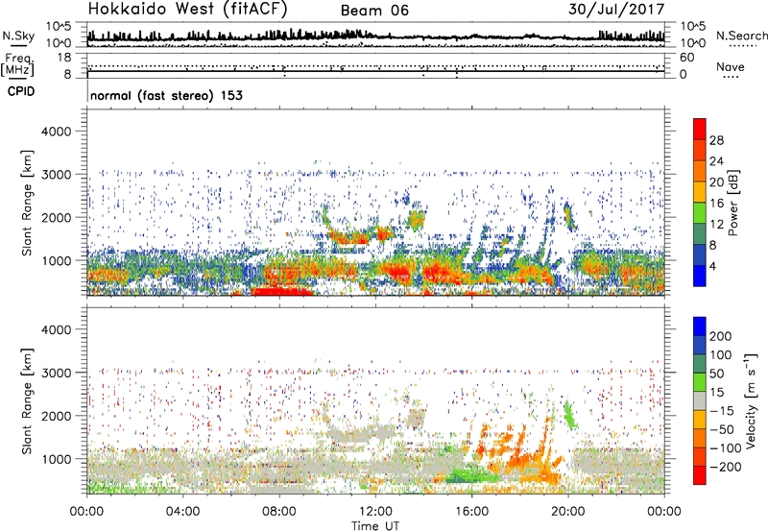Click the green segment of velocity color bar
The width and height of the screenshot is (768, 532).
[x=700, y=382]
